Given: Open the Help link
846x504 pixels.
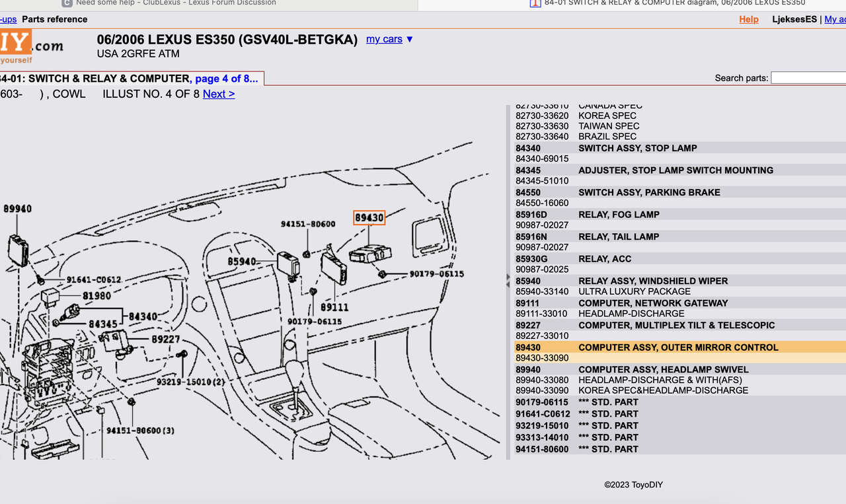Looking at the screenshot, I should (749, 19).
